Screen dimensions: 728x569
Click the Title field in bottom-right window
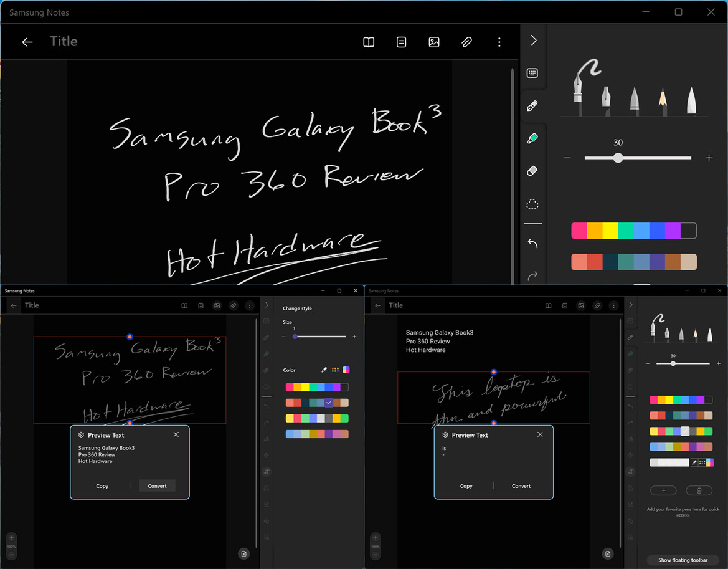395,305
